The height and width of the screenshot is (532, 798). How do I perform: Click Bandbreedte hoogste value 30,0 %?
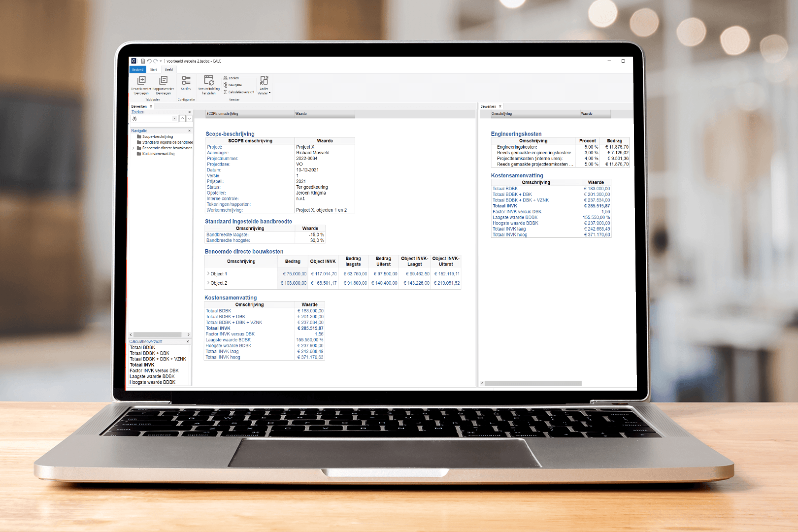click(317, 240)
